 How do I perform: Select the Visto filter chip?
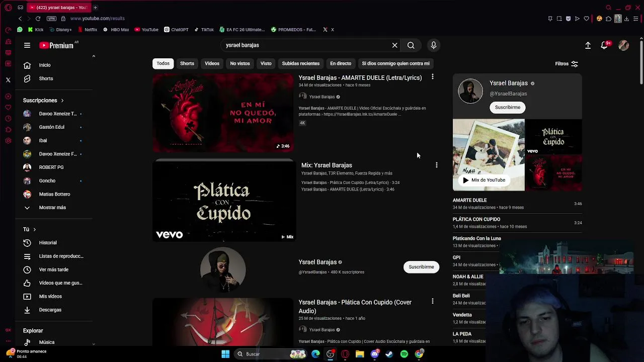[x=266, y=63]
